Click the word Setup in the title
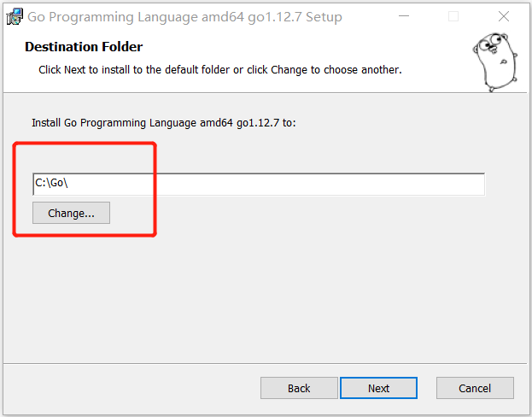This screenshot has width=532, height=417. coord(324,17)
